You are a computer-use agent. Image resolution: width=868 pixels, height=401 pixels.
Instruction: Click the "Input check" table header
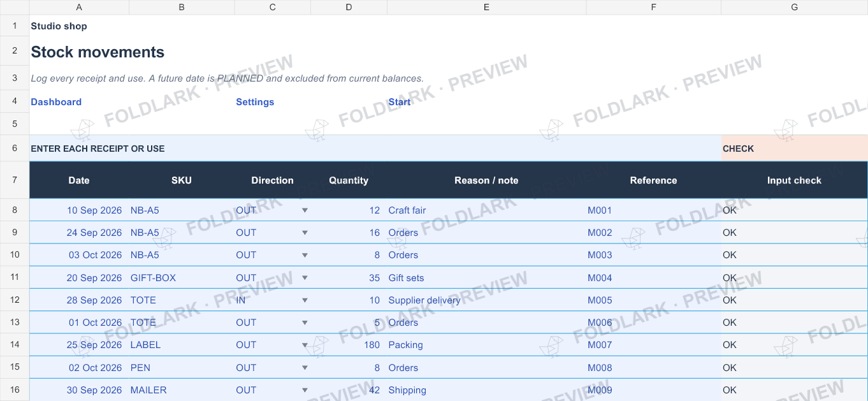[x=794, y=180]
